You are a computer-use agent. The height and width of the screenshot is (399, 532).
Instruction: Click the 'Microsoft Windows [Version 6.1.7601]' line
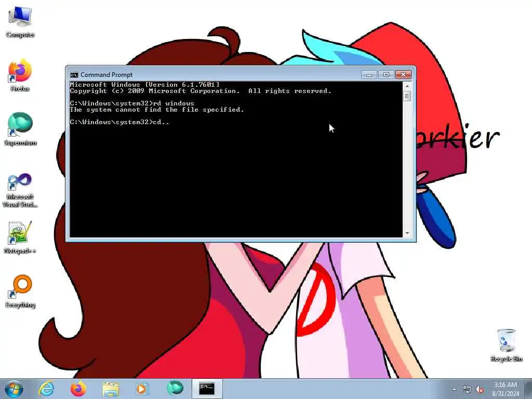pos(145,85)
